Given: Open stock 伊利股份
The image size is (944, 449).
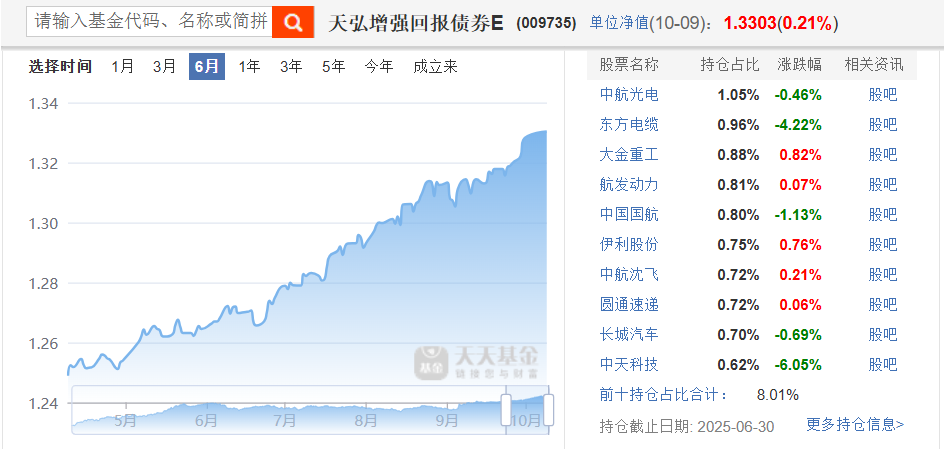Looking at the screenshot, I should pos(629,244).
